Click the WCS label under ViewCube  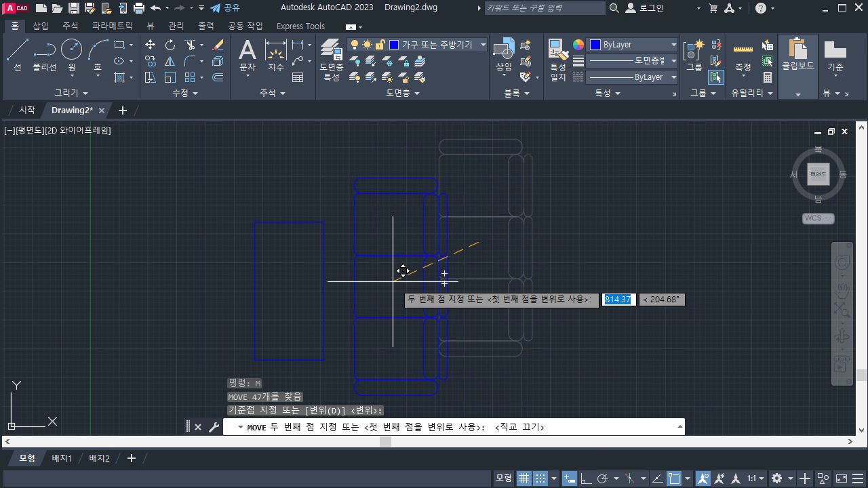(818, 218)
